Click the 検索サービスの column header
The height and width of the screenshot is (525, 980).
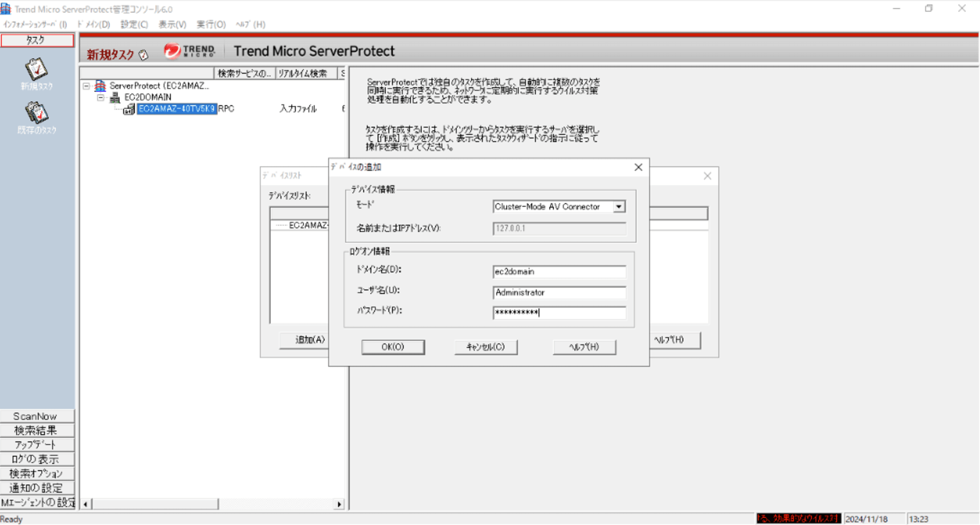pyautogui.click(x=245, y=73)
